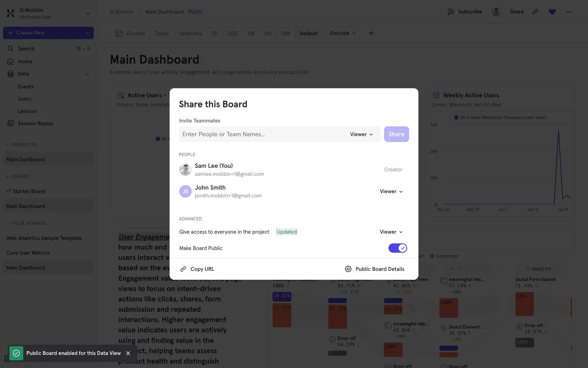Turn off Make Board Public toggle
Screen dimensions: 588x368
tap(397, 248)
